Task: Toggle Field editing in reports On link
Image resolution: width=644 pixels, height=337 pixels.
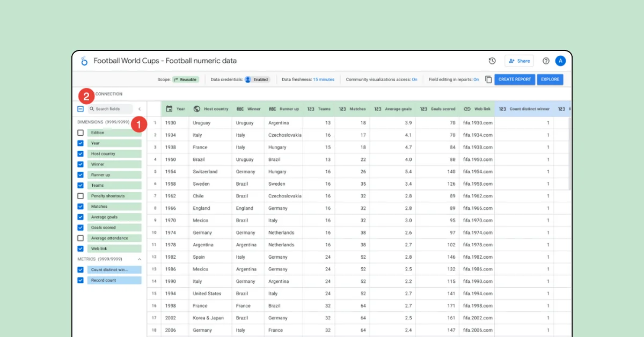Action: pos(476,79)
